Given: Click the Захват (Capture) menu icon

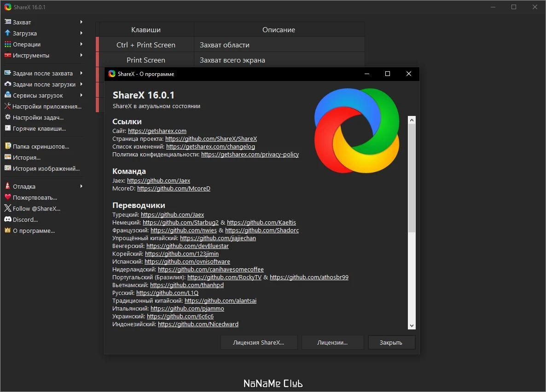Looking at the screenshot, I should pos(8,22).
